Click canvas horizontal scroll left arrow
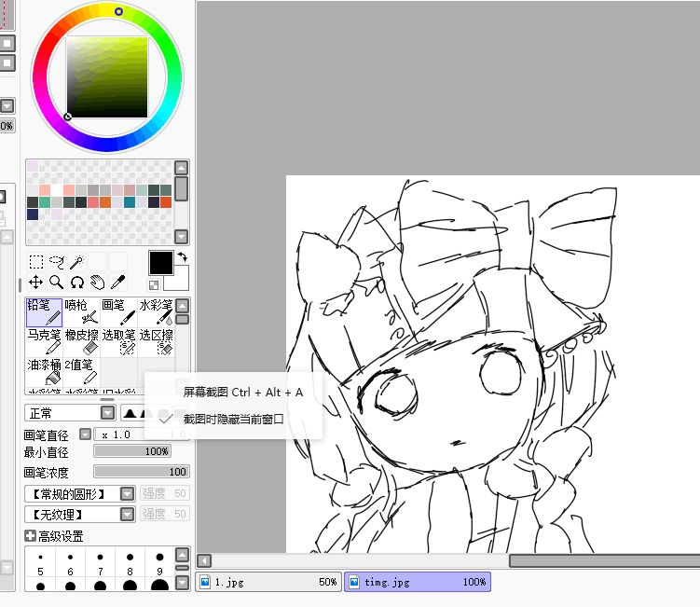Image resolution: width=700 pixels, height=607 pixels. 204,560
